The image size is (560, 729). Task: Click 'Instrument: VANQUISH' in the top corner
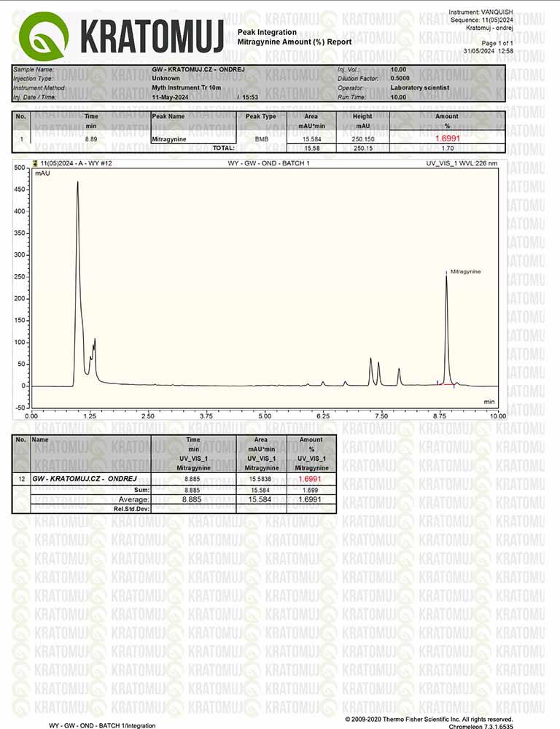[481, 12]
